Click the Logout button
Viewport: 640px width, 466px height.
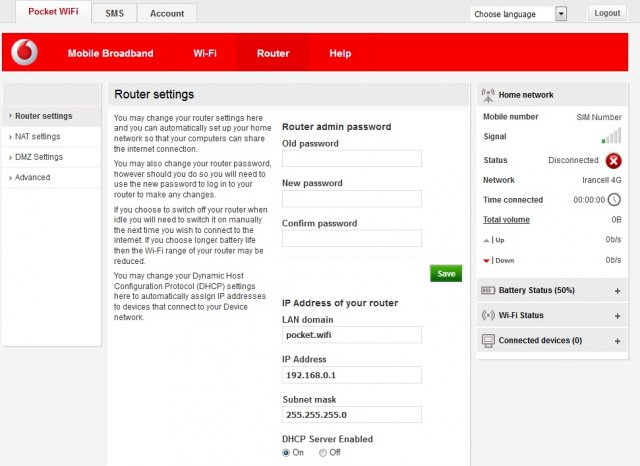607,13
